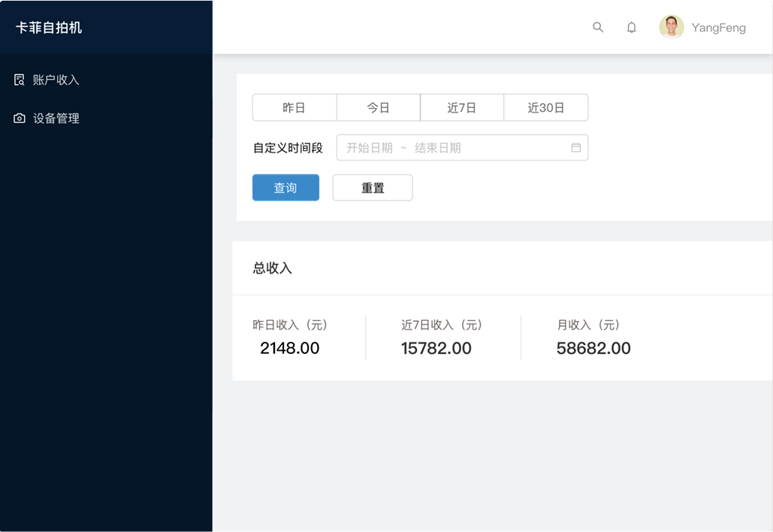This screenshot has width=773, height=532.
Task: Click the 设备管理 sidebar camera icon
Action: coord(20,118)
